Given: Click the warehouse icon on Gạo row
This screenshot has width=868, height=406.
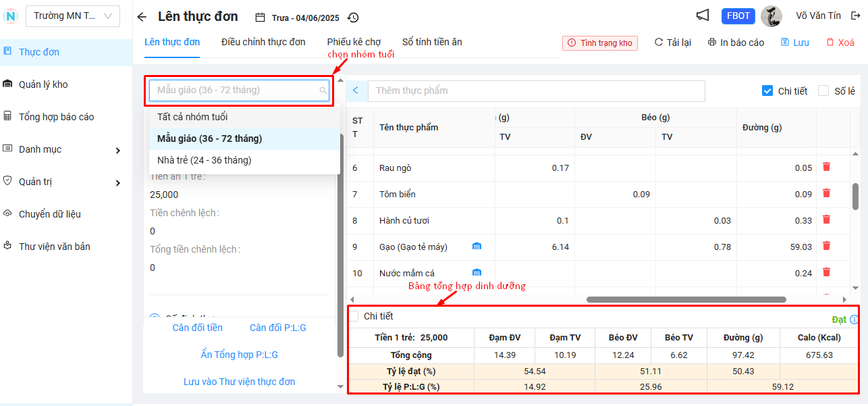Looking at the screenshot, I should 477,247.
